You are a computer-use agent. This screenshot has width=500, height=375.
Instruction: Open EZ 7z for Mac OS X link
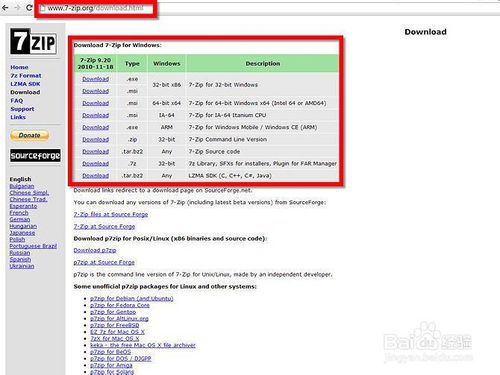click(x=117, y=332)
